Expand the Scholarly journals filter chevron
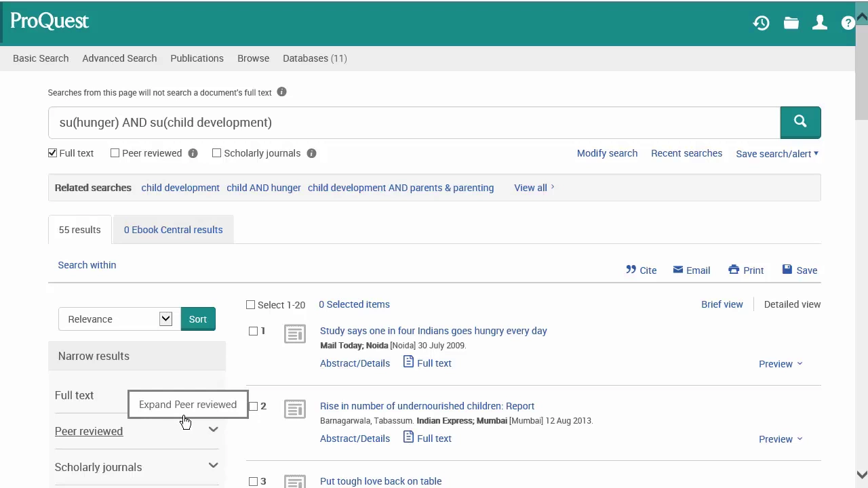The width and height of the screenshot is (868, 488). (x=213, y=465)
